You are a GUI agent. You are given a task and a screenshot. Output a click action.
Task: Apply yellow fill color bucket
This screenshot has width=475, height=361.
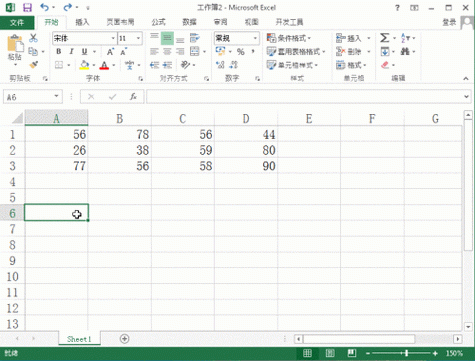coord(84,65)
